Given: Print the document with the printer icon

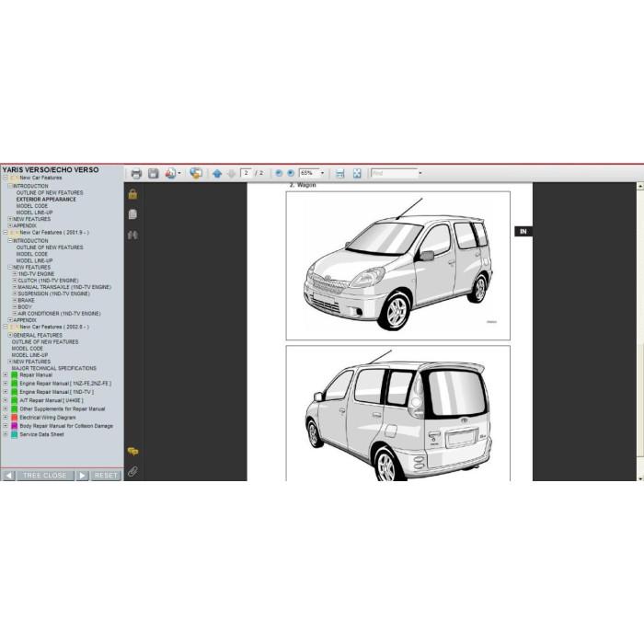Looking at the screenshot, I should click(x=136, y=174).
